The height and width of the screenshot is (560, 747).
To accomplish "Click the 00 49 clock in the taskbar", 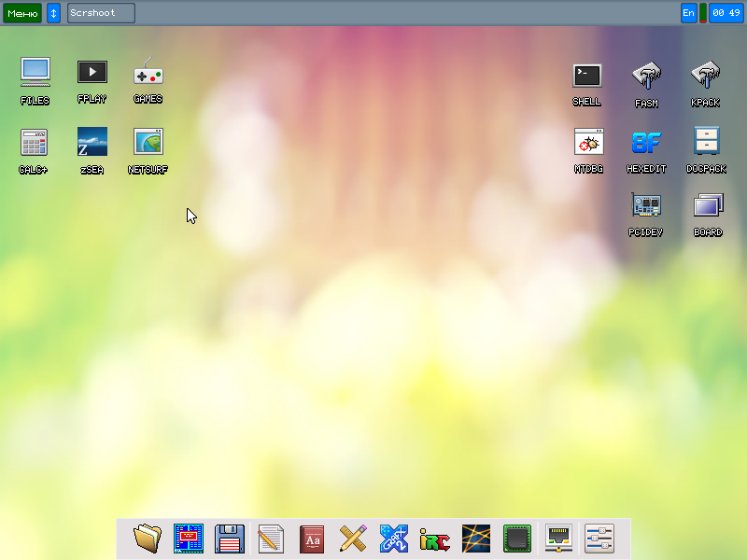I will pos(726,13).
